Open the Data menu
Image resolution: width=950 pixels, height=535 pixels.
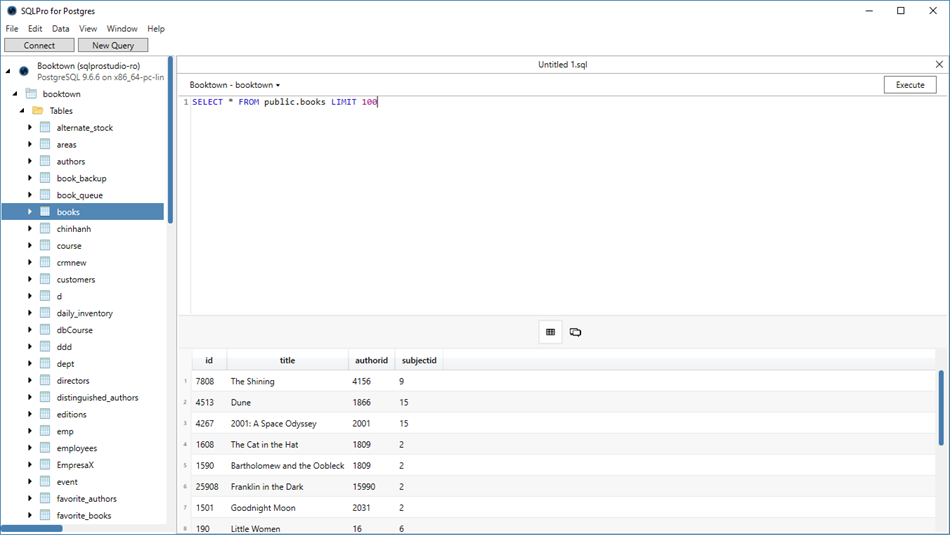pyautogui.click(x=61, y=29)
